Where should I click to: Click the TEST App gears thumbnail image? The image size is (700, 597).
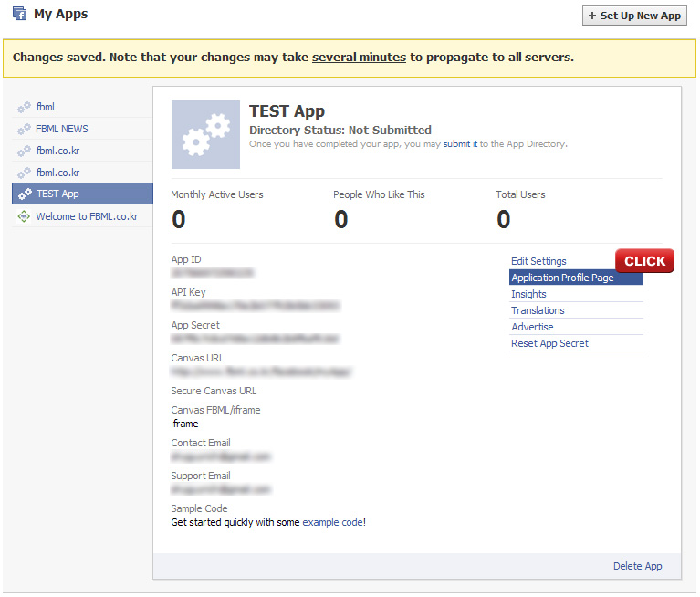205,134
